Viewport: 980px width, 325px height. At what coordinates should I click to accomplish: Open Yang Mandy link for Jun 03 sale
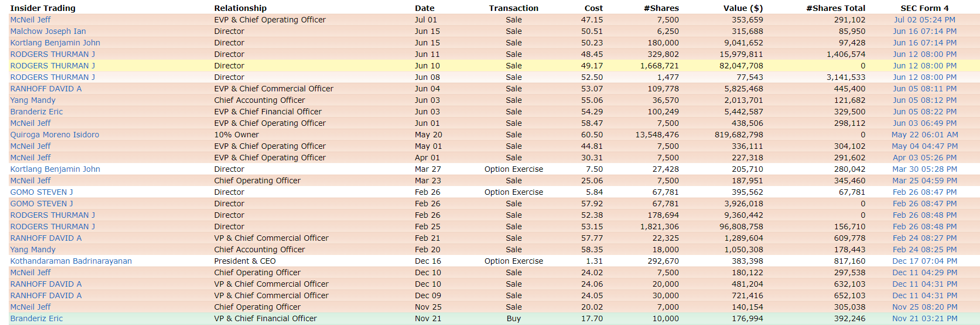click(33, 100)
